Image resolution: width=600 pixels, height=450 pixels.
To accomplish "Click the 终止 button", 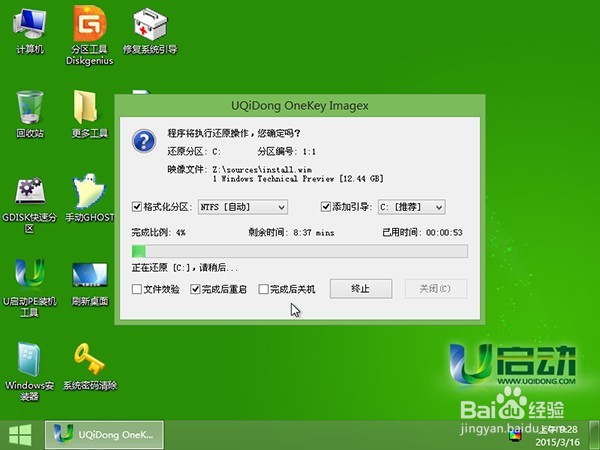I will click(361, 289).
